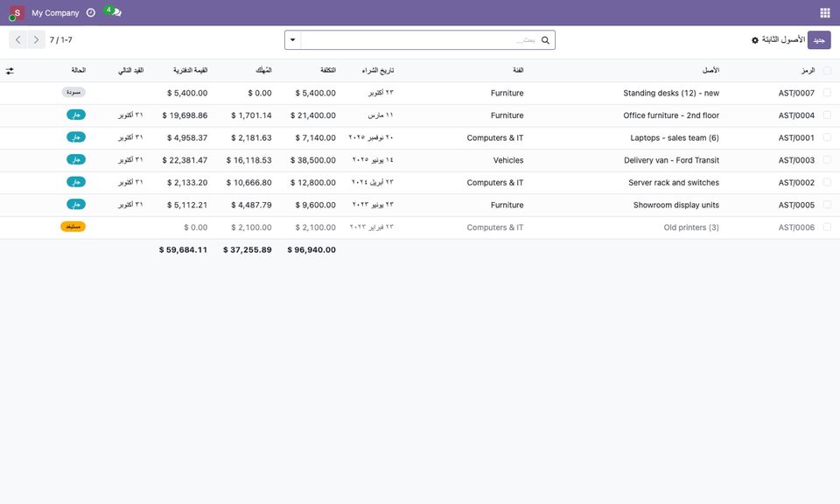The height and width of the screenshot is (504, 840).
Task: Sort by the التكلفة column header
Action: [328, 70]
